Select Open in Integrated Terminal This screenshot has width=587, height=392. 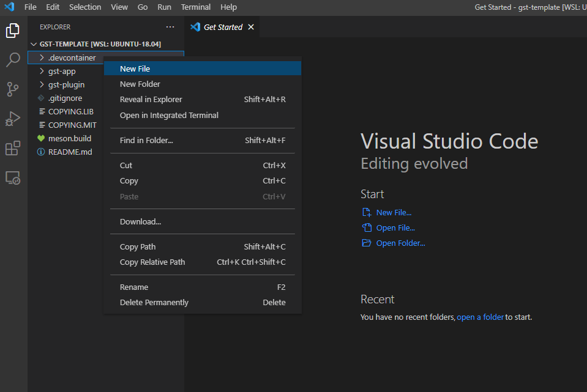(169, 115)
